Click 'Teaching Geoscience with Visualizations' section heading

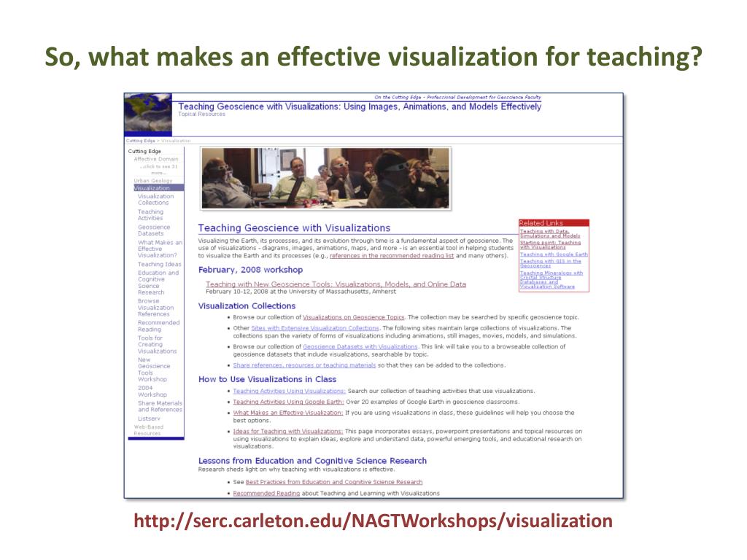(x=295, y=228)
